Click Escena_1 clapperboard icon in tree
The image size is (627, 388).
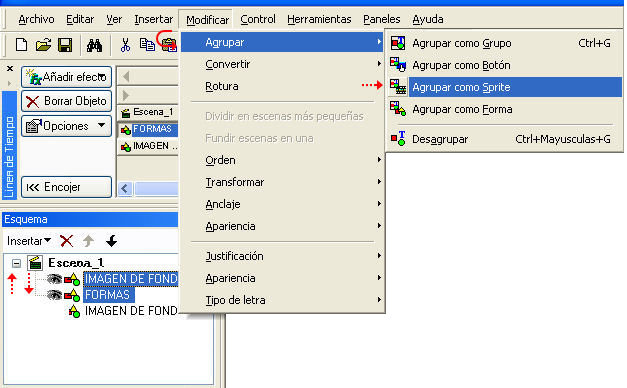[35, 263]
